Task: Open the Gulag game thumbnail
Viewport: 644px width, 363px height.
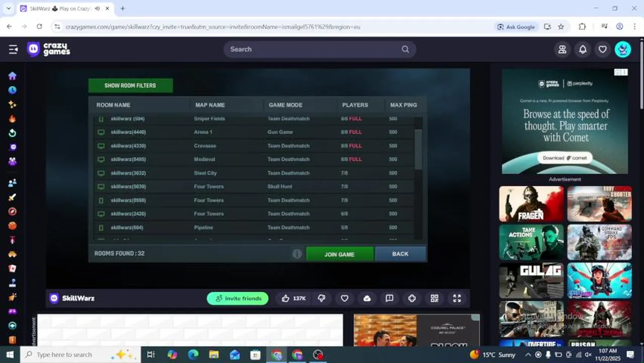Action: pyautogui.click(x=532, y=280)
